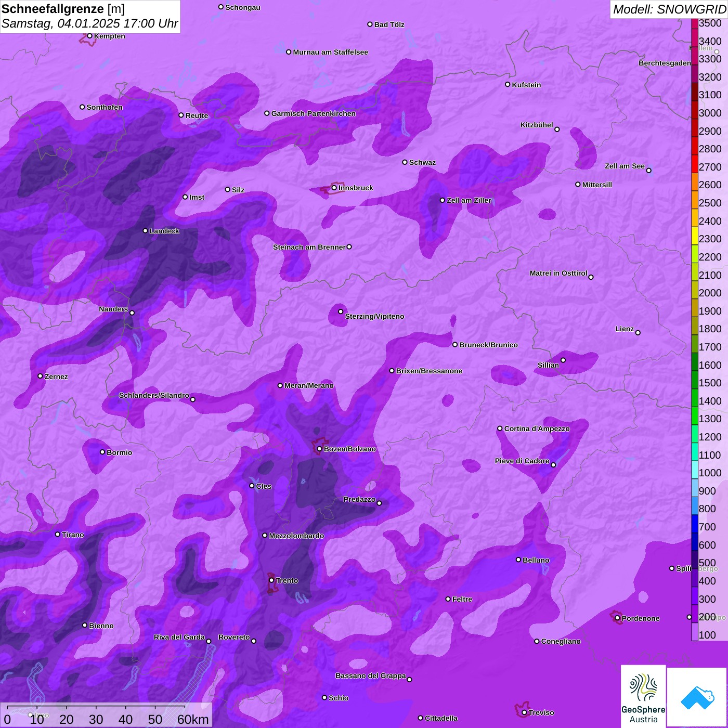728x728 pixels.
Task: Click the Schongau label
Action: 243,7
